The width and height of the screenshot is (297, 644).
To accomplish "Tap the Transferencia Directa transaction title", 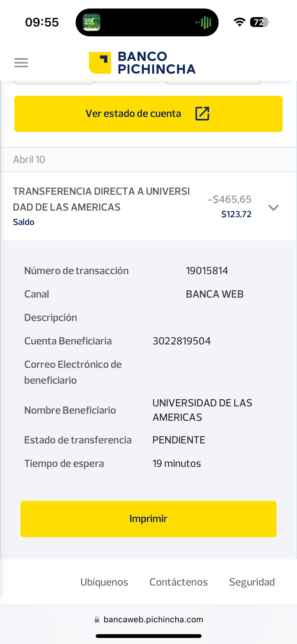I will tap(101, 199).
